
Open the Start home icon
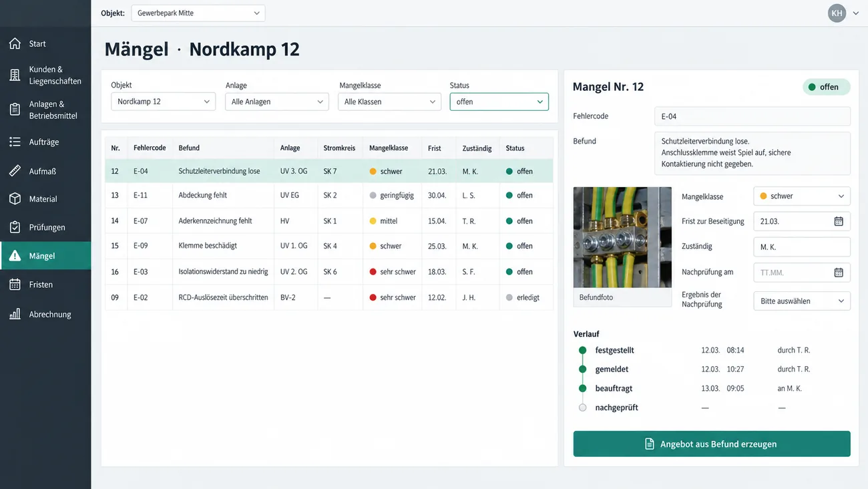(15, 44)
